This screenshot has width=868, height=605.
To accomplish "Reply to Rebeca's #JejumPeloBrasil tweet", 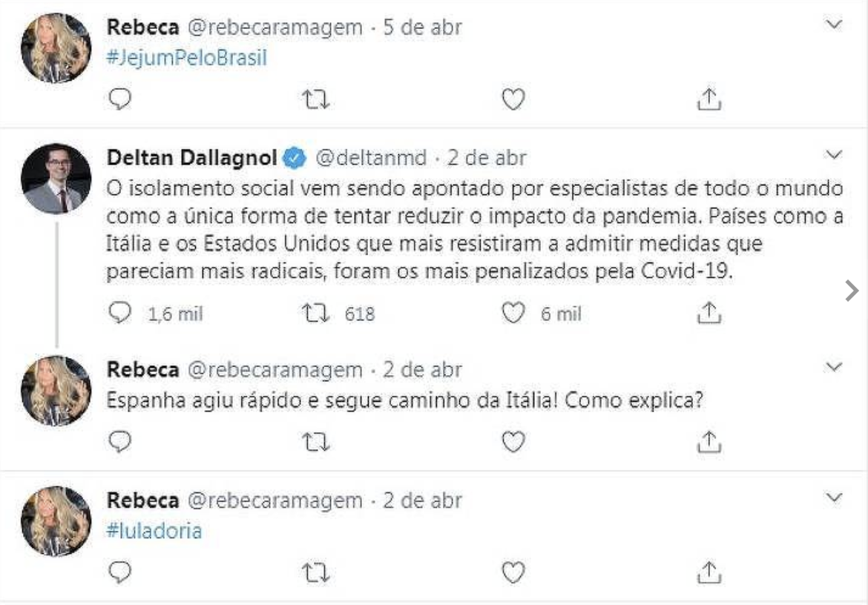I will (119, 99).
